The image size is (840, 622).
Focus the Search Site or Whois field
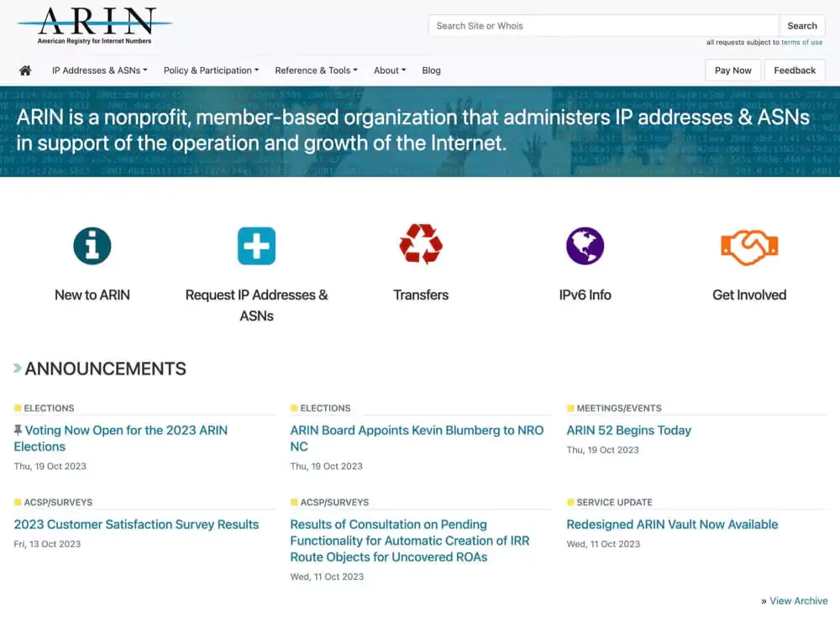tap(603, 26)
